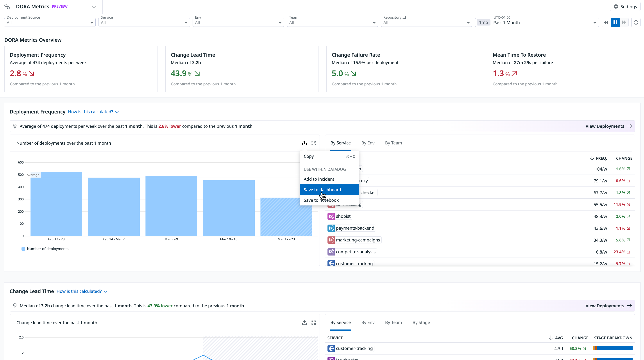Click the marketing-campaigns service icon

(x=331, y=240)
